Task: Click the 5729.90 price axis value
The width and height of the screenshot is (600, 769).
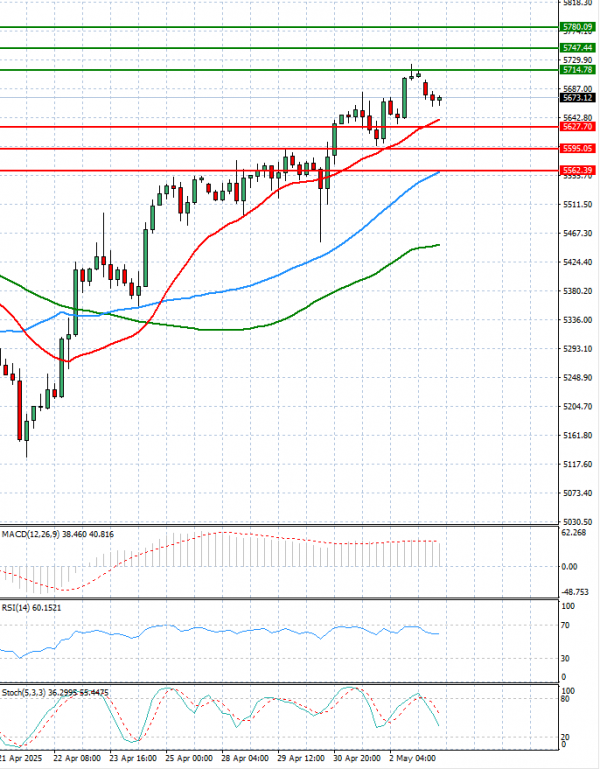Action: point(577,60)
